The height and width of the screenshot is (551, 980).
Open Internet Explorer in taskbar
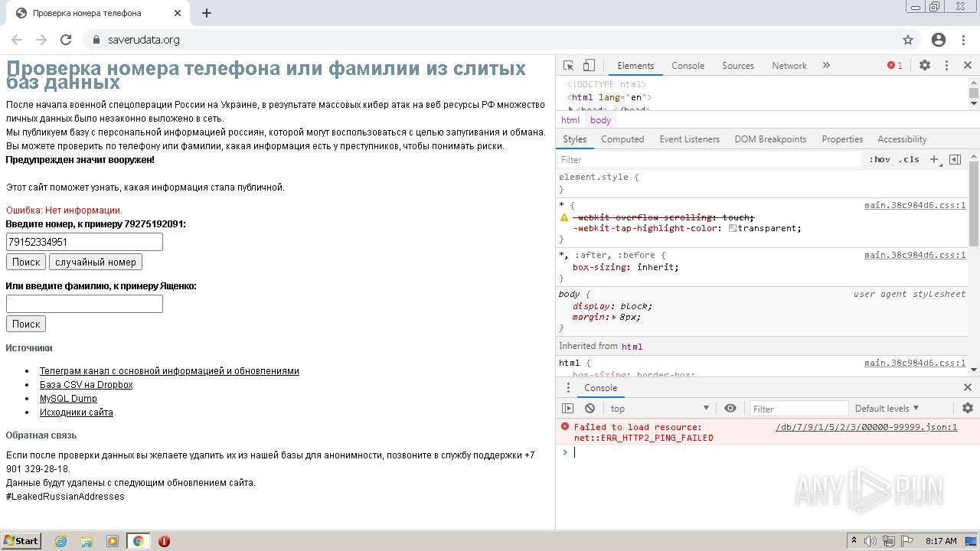pos(61,541)
